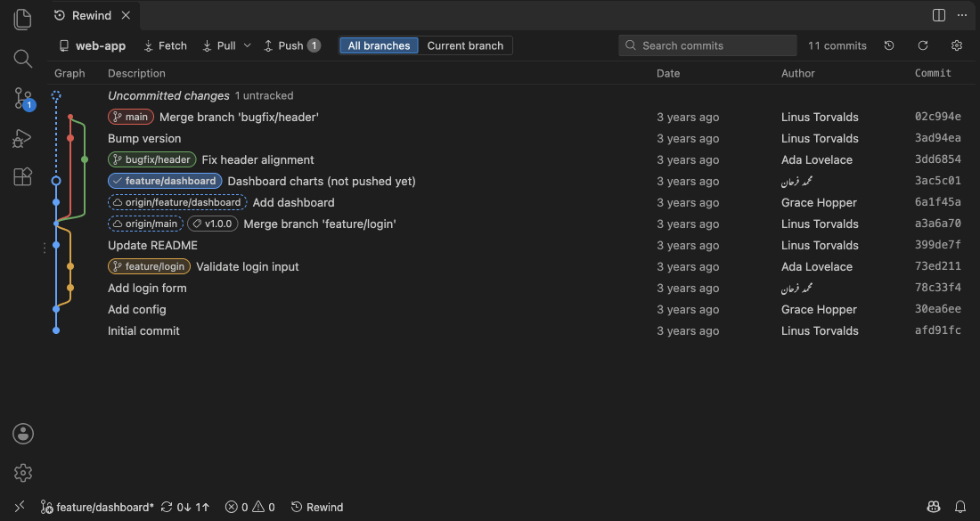Select the Validate login input commit
The image size is (980, 521).
click(x=511, y=267)
